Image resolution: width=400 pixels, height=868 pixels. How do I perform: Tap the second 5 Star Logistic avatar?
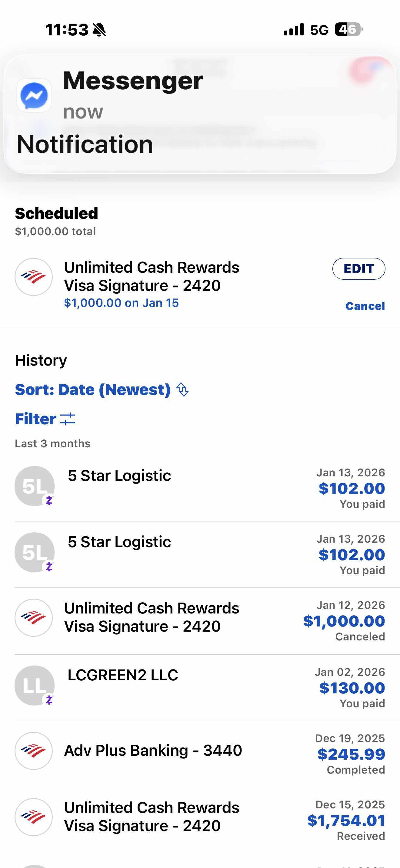click(35, 552)
